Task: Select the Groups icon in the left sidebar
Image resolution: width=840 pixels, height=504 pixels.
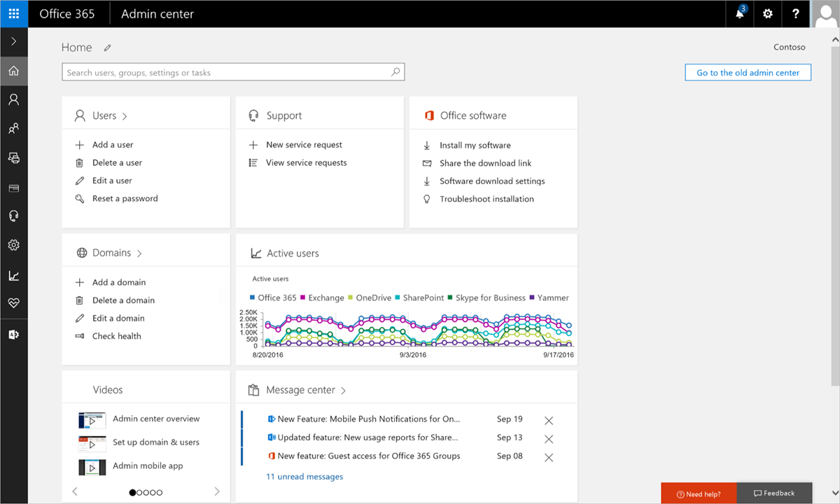Action: pos(14,128)
